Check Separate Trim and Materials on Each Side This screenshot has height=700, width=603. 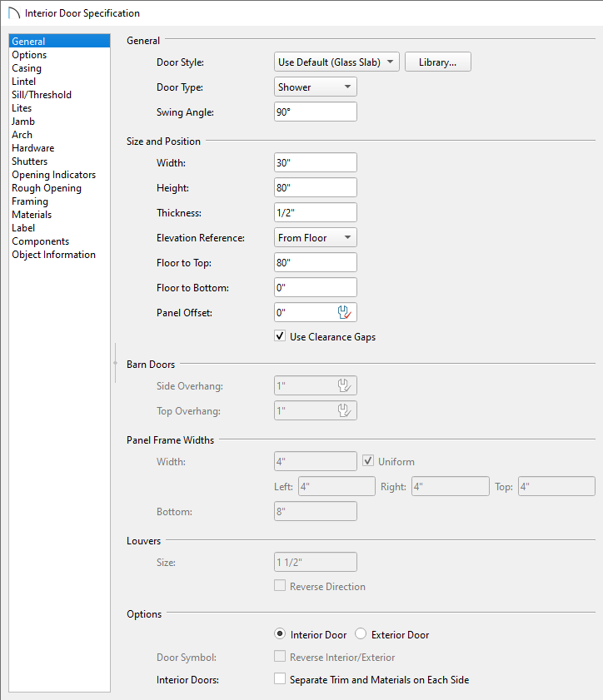pos(280,679)
